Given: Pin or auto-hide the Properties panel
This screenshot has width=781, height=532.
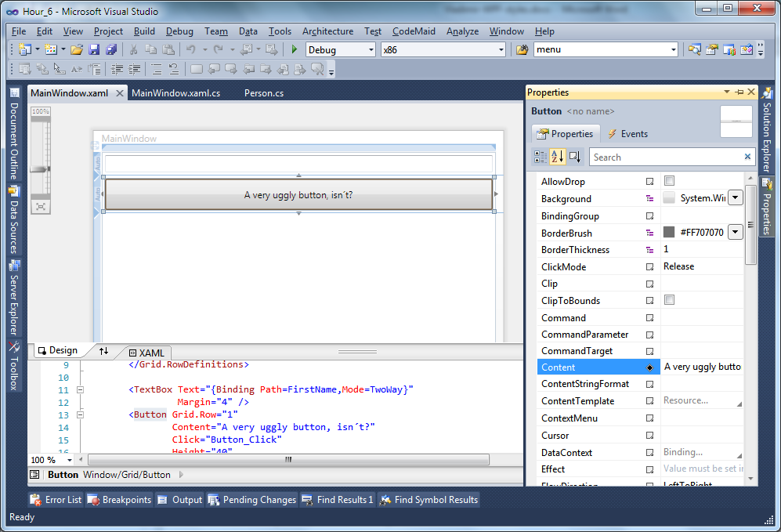Looking at the screenshot, I should (739, 92).
